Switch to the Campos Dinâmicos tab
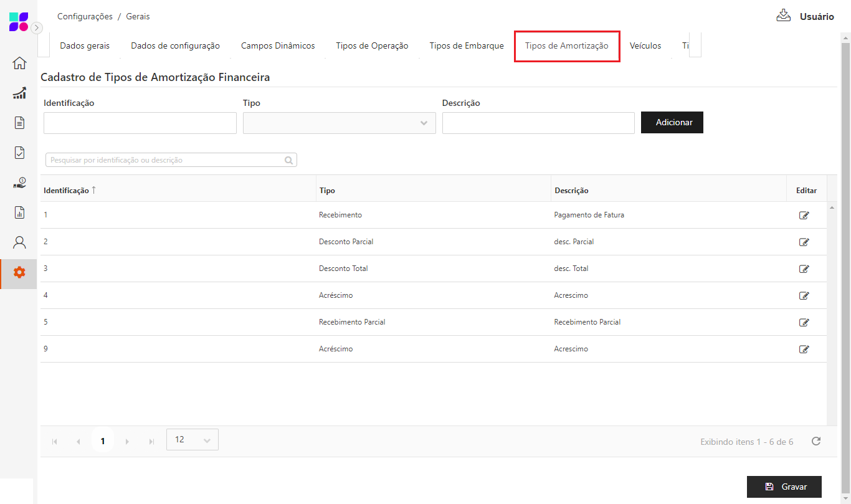The image size is (851, 504). [x=278, y=45]
